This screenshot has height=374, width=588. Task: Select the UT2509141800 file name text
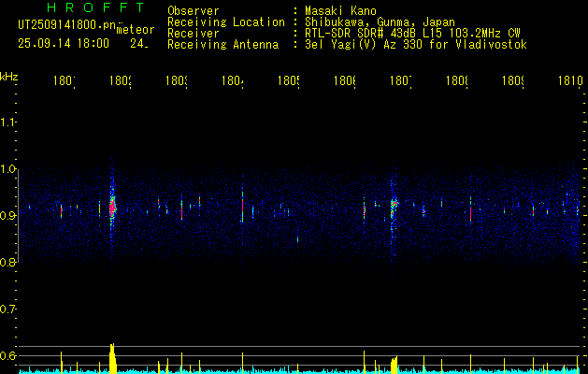point(67,25)
